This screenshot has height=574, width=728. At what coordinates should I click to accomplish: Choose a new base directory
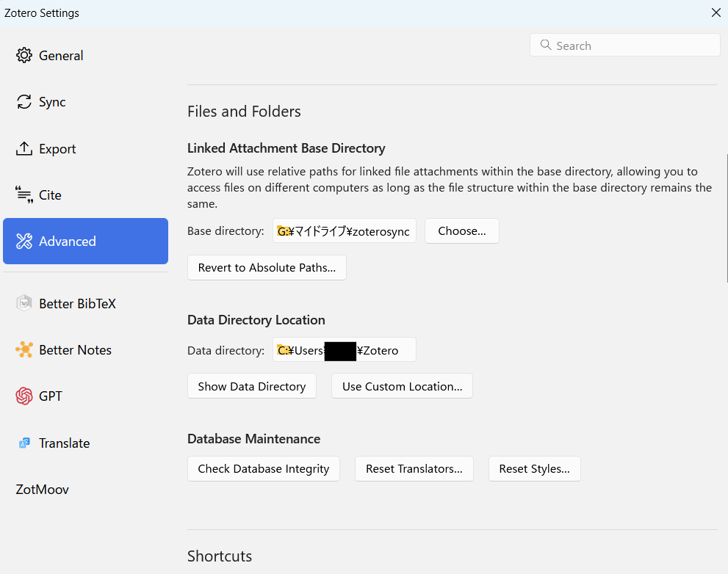click(x=462, y=230)
